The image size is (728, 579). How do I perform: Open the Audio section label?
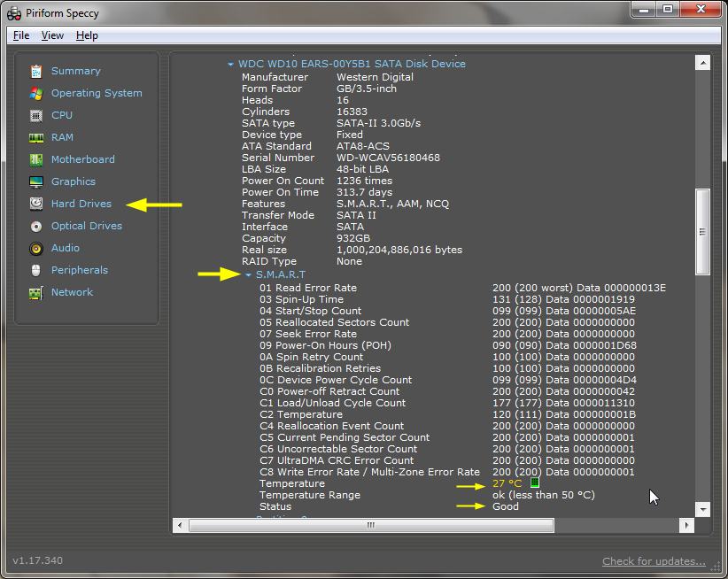[65, 248]
